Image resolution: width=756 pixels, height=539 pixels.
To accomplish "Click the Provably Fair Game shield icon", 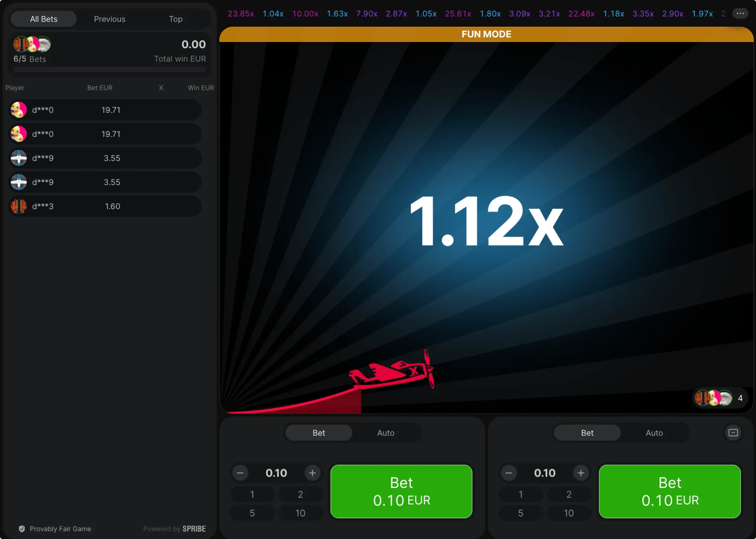I will click(x=22, y=529).
